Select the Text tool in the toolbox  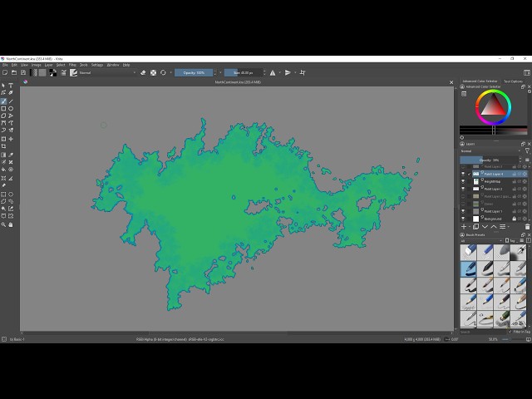tap(11, 86)
